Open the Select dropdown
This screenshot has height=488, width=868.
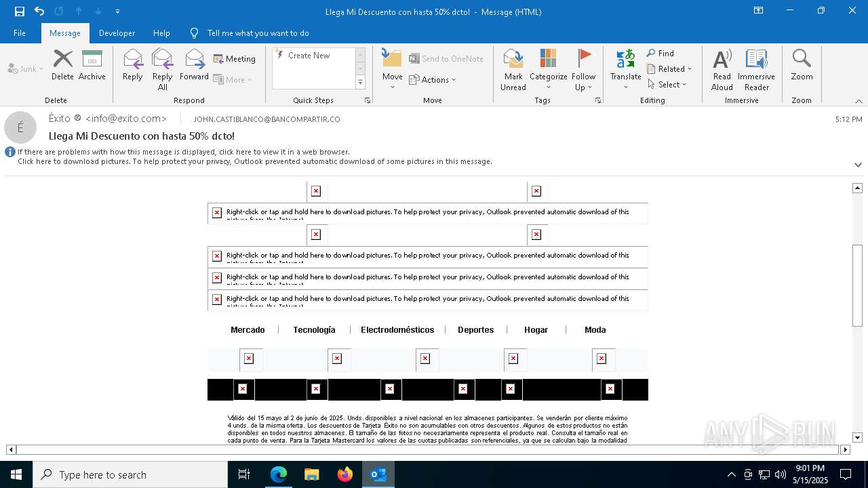pos(667,84)
